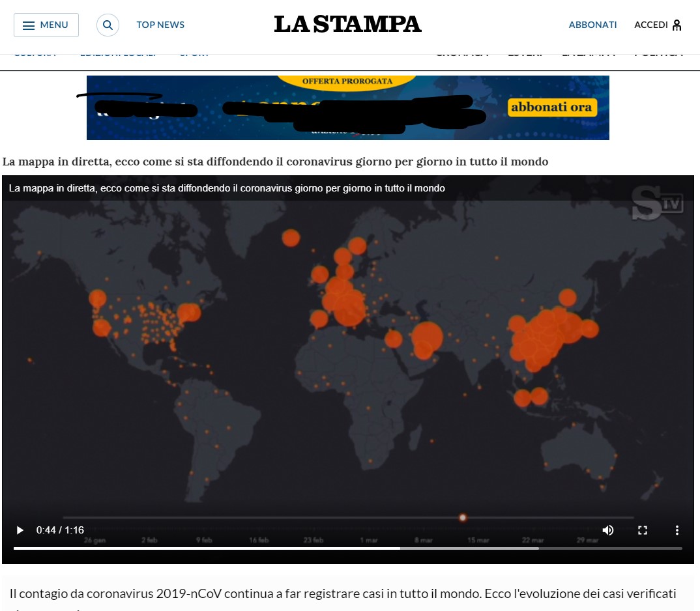Click the La Stampa logo
This screenshot has height=611, width=700.
[347, 25]
